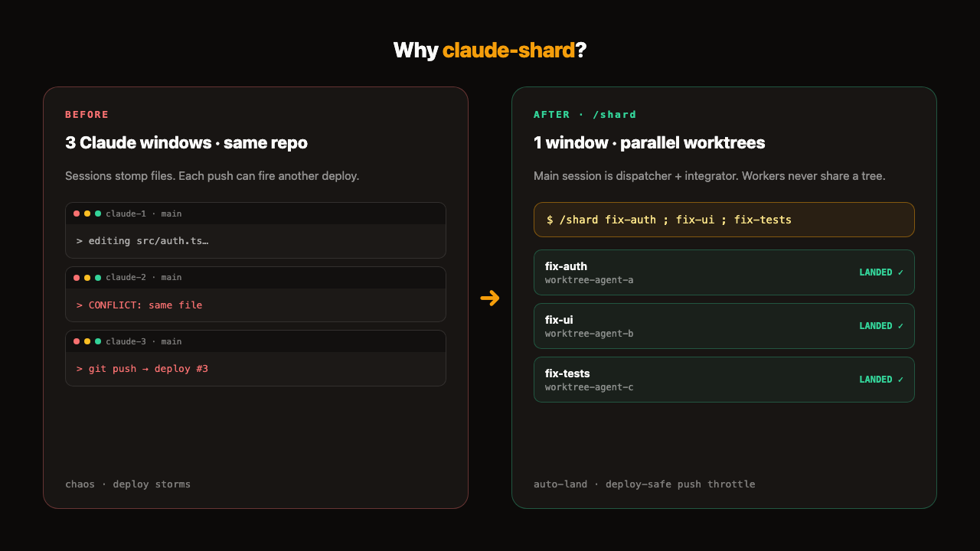Click the yellow dot in claude-3 window
Screen dimensions: 980x551
point(87,341)
